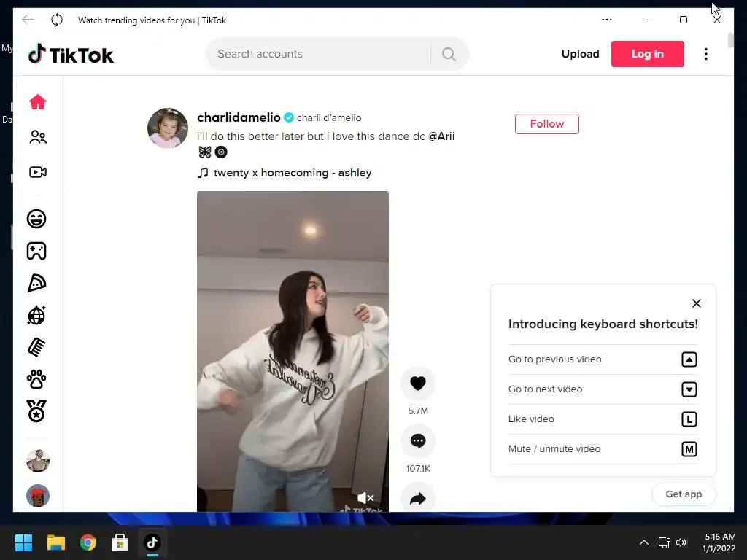Viewport: 747px width, 560px height.
Task: Launch Chrome from the taskbar
Action: click(88, 542)
